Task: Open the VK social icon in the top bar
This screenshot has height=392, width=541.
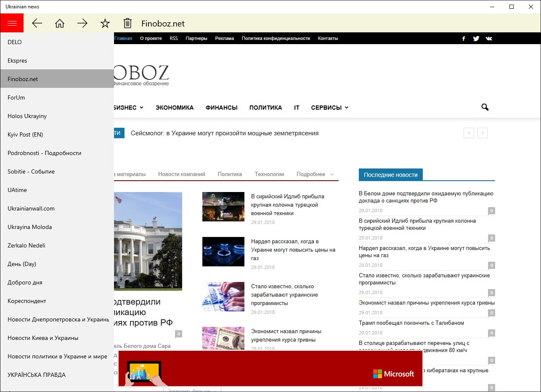Action: click(489, 38)
